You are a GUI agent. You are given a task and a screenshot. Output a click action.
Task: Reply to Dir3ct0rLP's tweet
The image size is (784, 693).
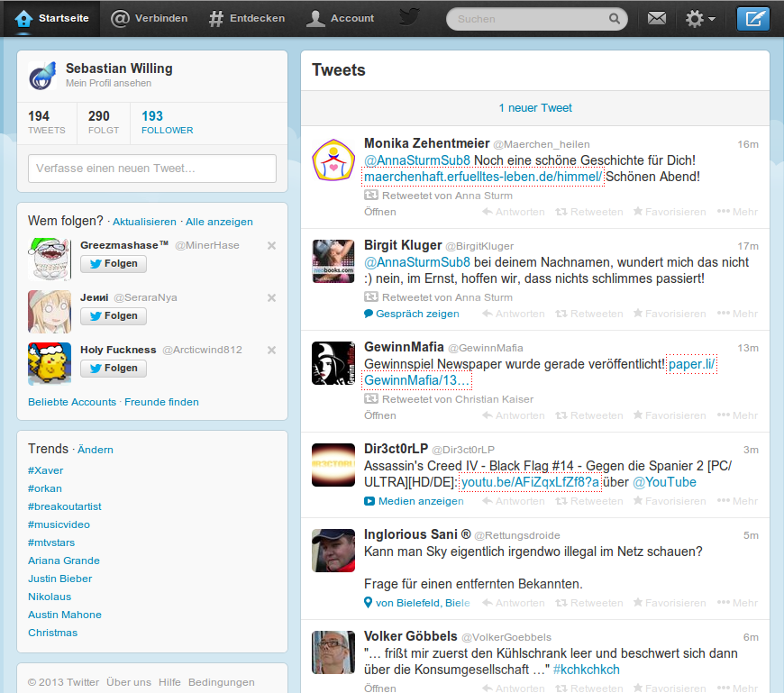[x=514, y=501]
